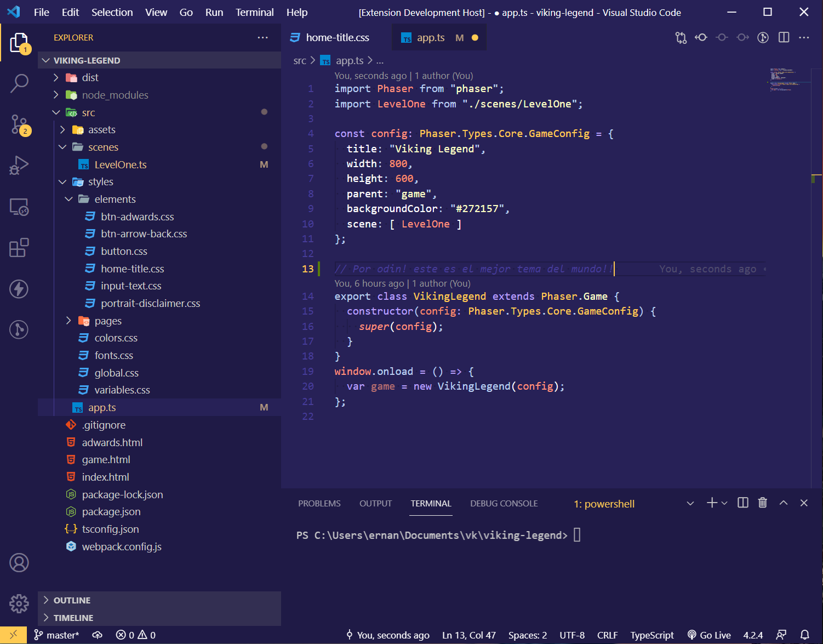823x644 pixels.
Task: Click Spaces: 2 indentation setting
Action: (528, 635)
